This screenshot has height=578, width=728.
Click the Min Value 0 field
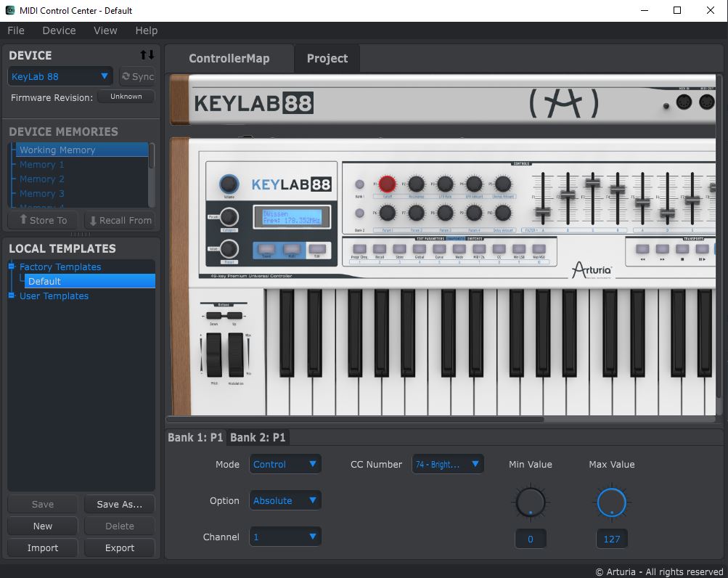tap(531, 539)
